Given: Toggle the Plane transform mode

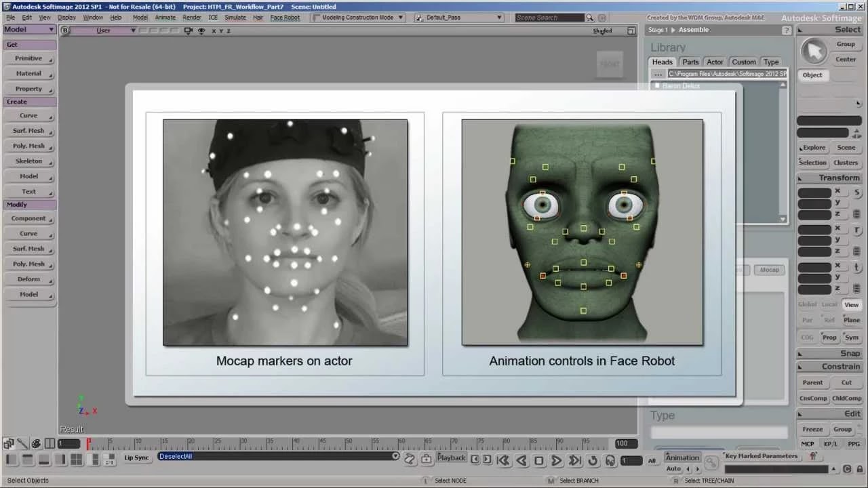Looking at the screenshot, I should tap(852, 320).
